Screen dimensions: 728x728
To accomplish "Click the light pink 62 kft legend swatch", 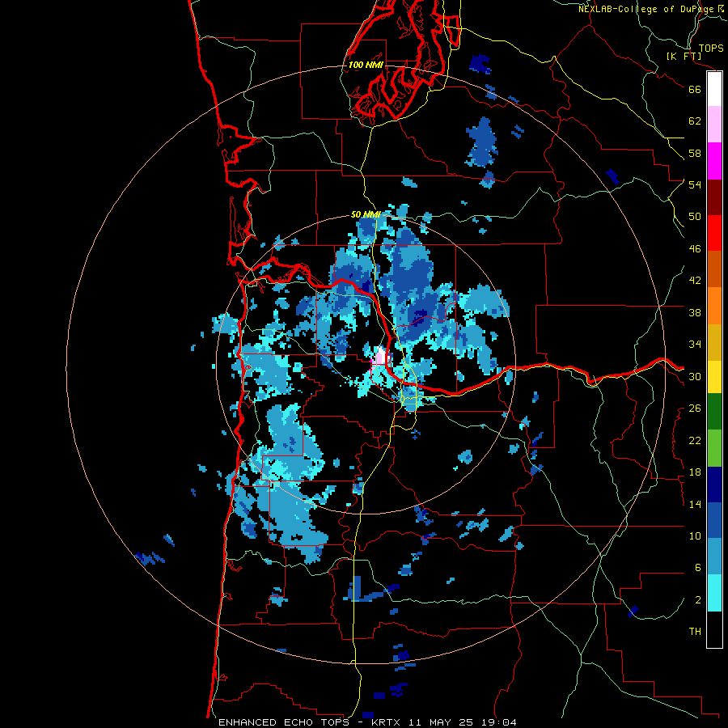I will point(714,125).
